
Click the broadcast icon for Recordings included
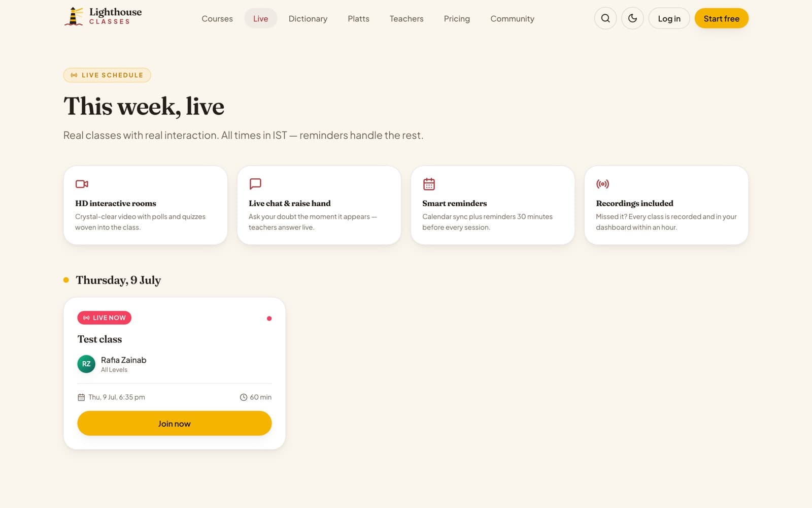tap(602, 184)
